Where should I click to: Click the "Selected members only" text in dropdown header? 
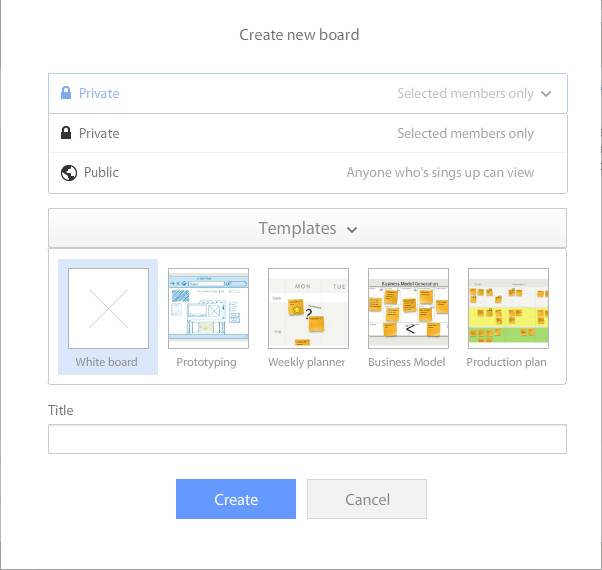pos(465,93)
